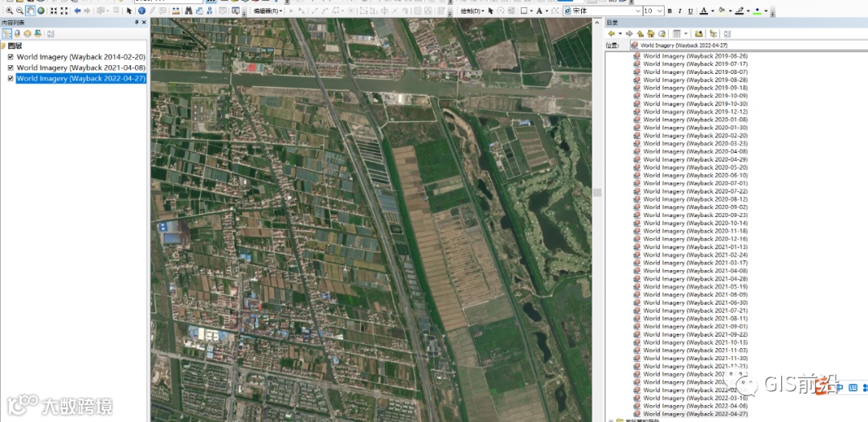Go back to previous extent
This screenshot has height=422, width=868.
coord(77,10)
